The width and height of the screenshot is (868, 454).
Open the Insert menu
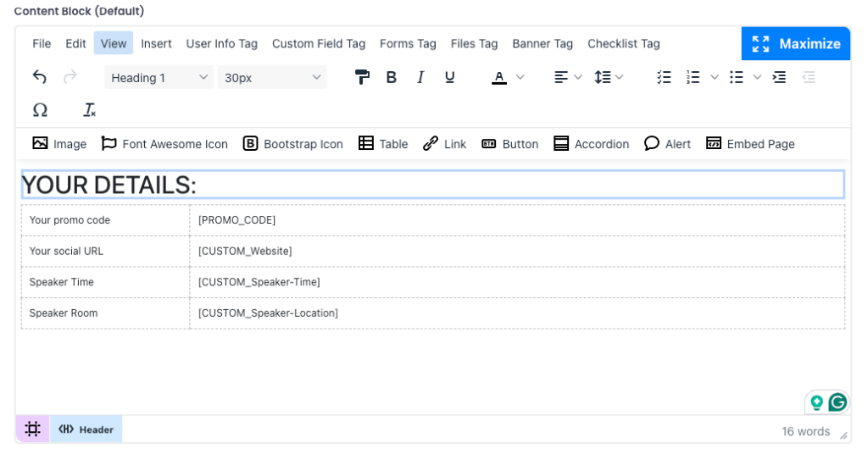(156, 43)
